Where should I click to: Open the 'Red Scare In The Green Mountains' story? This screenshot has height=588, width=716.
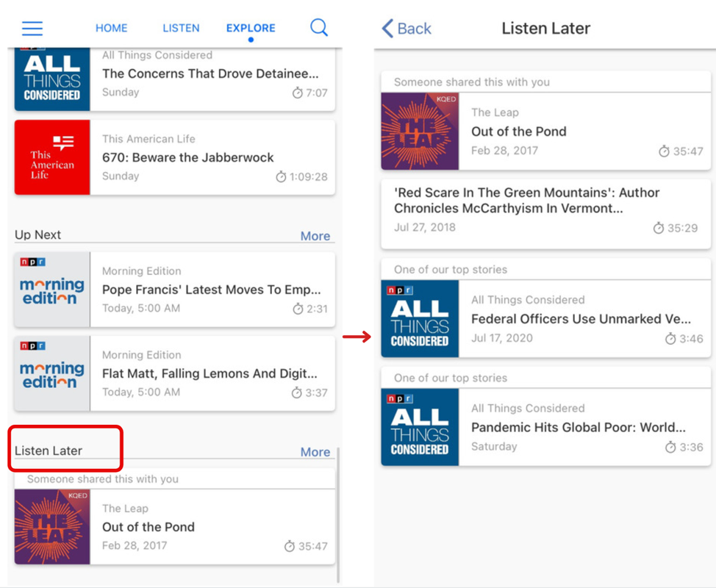(x=546, y=215)
